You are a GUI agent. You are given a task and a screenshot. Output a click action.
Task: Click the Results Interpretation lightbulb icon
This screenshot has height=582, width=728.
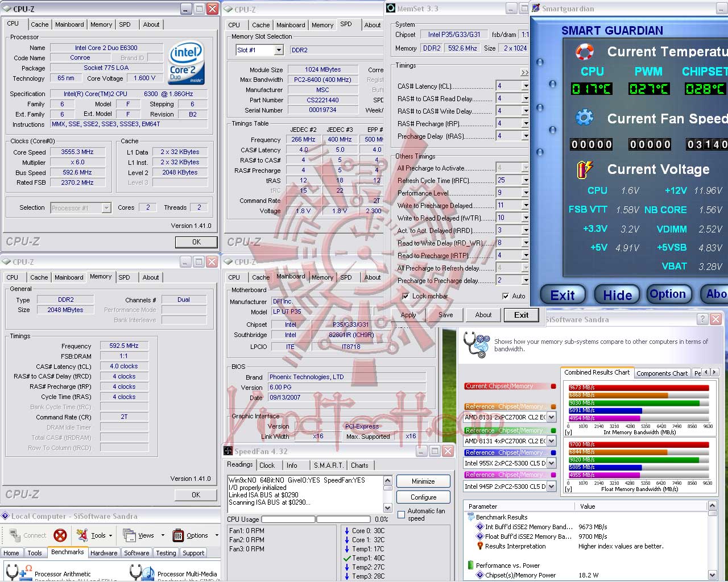[480, 546]
